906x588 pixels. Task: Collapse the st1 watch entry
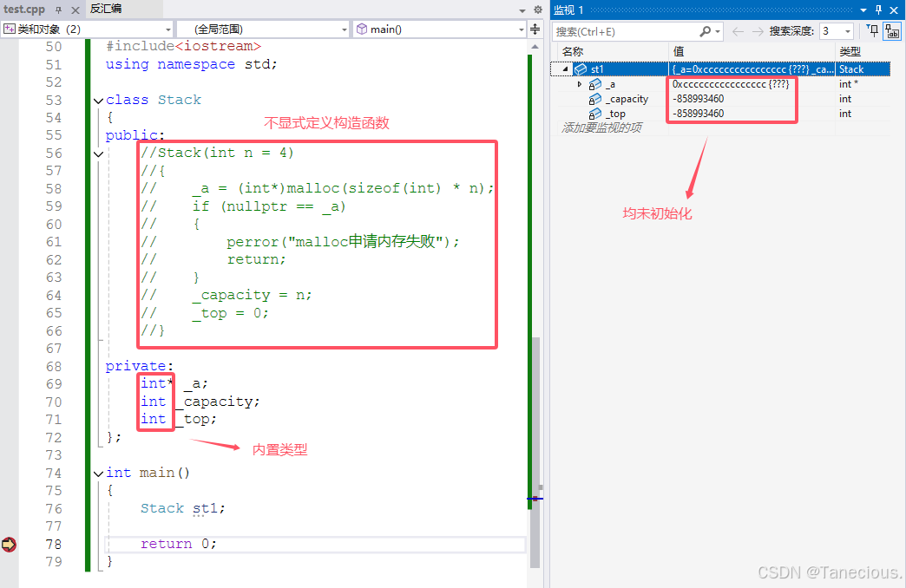tap(566, 69)
